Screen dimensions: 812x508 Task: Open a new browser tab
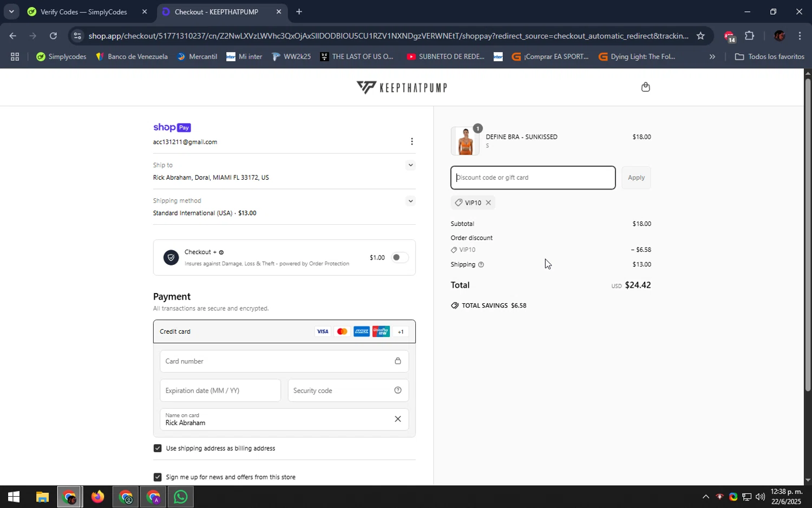coord(299,11)
